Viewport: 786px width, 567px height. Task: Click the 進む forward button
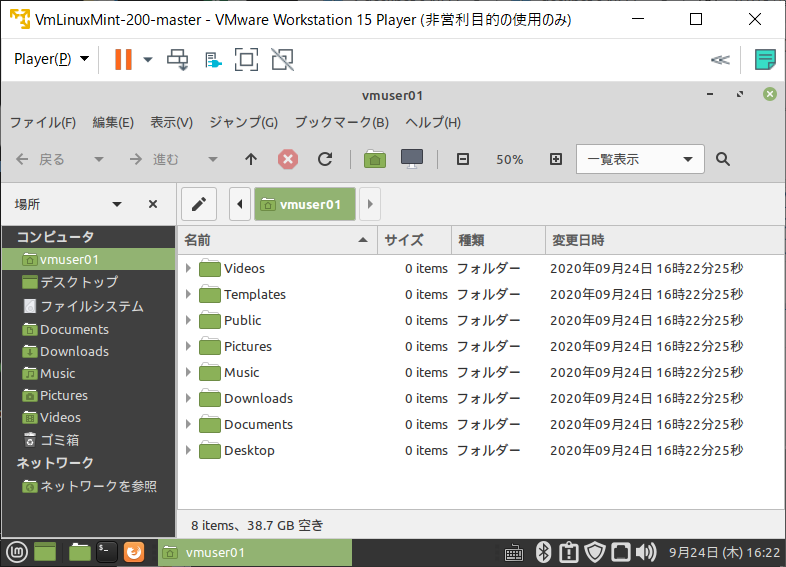tap(154, 159)
